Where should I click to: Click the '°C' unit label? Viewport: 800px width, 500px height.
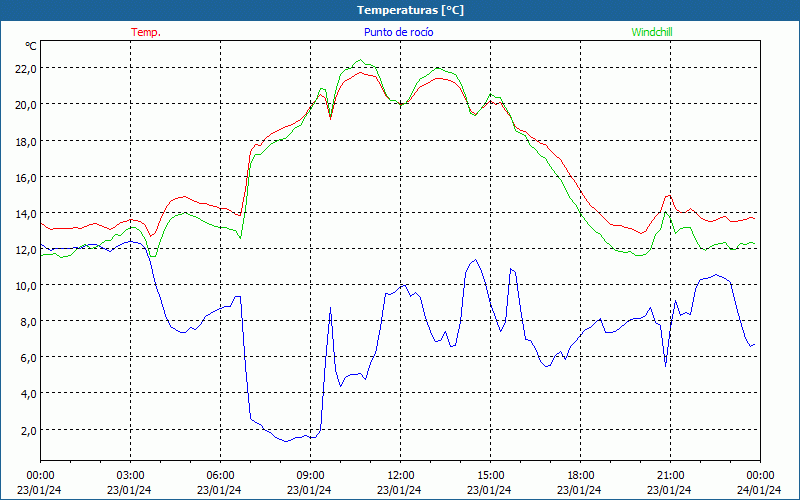pyautogui.click(x=31, y=46)
